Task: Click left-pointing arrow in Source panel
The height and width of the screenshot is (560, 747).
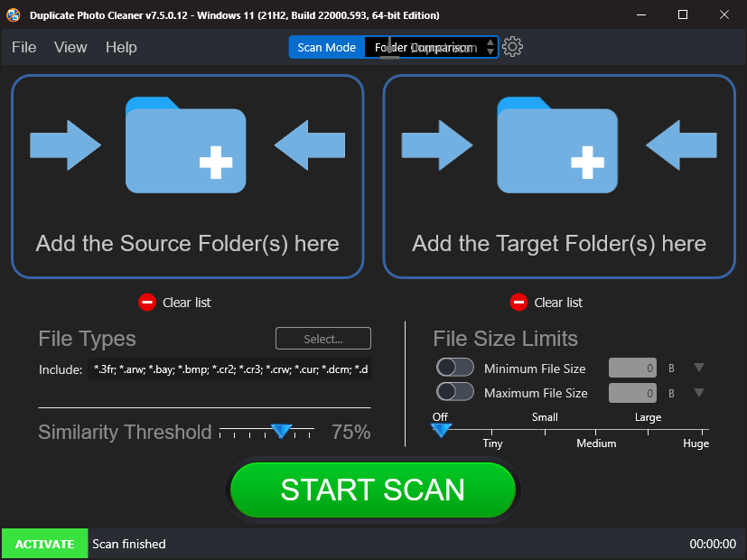Action: pos(310,145)
